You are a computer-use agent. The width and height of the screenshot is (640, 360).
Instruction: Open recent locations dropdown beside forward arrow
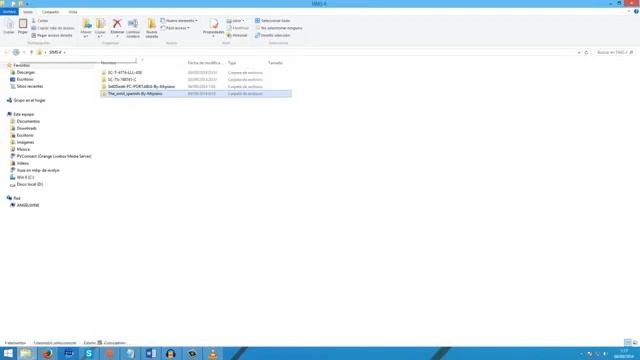pos(24,52)
